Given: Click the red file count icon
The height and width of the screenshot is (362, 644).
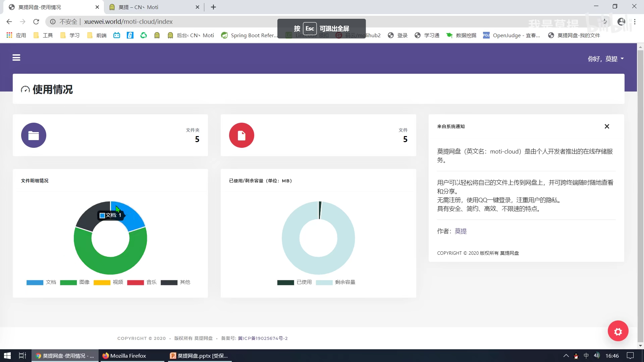Looking at the screenshot, I should tap(241, 135).
